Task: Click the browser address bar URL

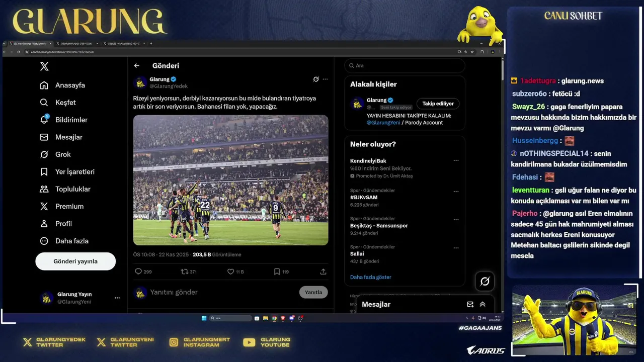Action: (x=62, y=52)
